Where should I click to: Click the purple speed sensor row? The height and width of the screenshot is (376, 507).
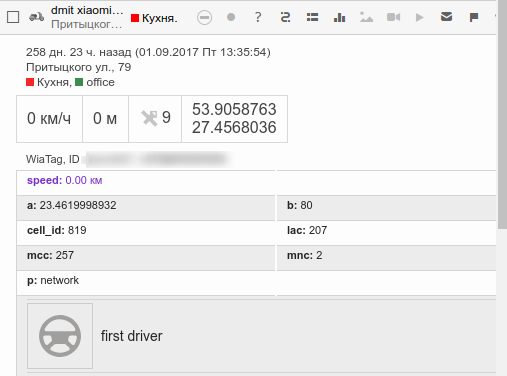coord(256,182)
